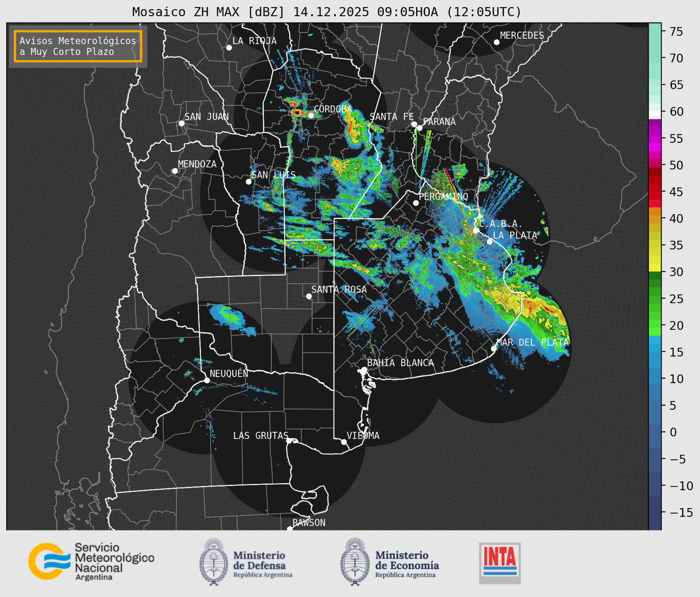Click the Pergamino city marker dot
This screenshot has width=700, height=597.
[416, 203]
